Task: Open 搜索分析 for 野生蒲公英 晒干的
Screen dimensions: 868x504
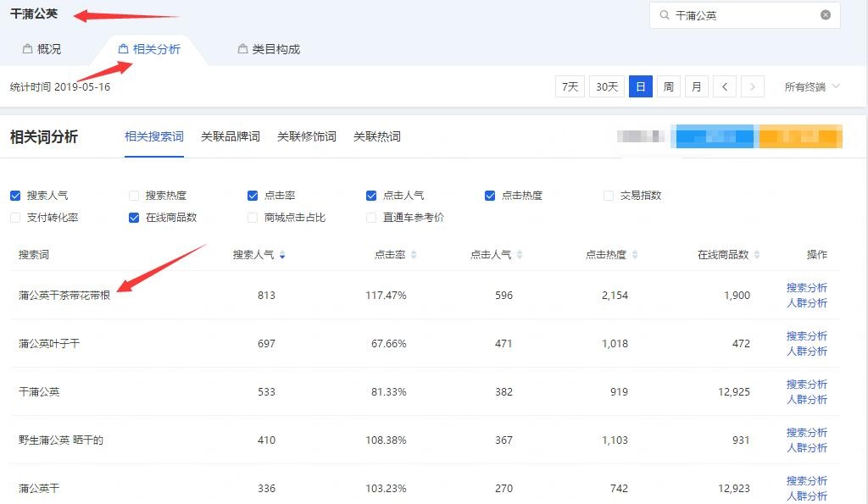Action: tap(807, 432)
